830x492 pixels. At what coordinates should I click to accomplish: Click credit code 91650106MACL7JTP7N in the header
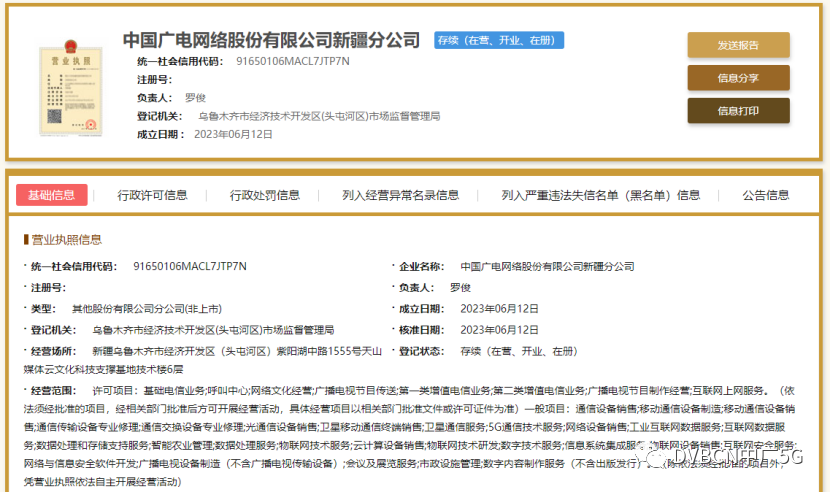(x=293, y=61)
